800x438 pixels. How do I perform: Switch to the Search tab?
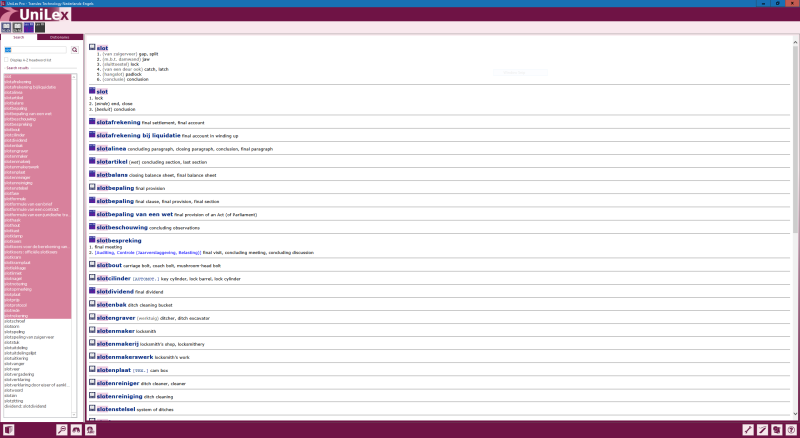coord(18,37)
